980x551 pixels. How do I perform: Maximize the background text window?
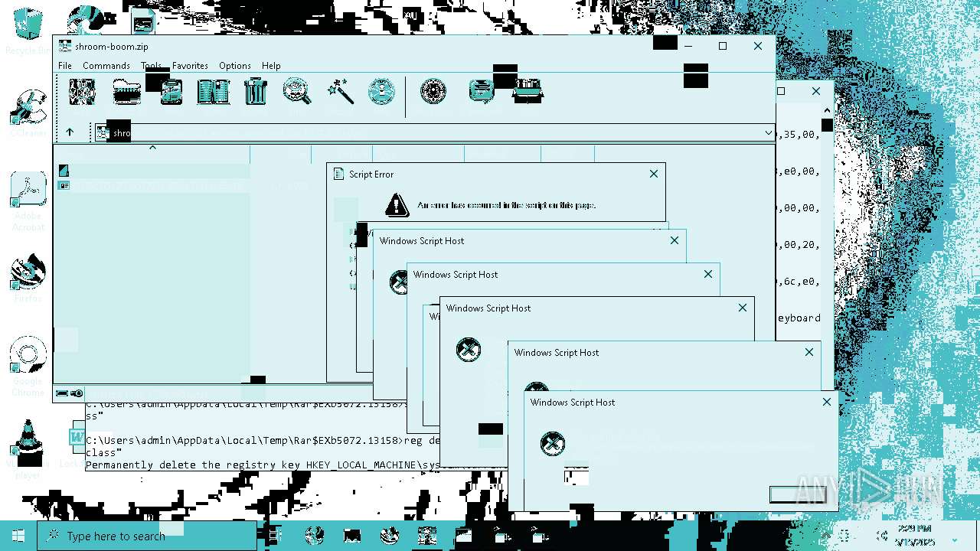pyautogui.click(x=781, y=91)
